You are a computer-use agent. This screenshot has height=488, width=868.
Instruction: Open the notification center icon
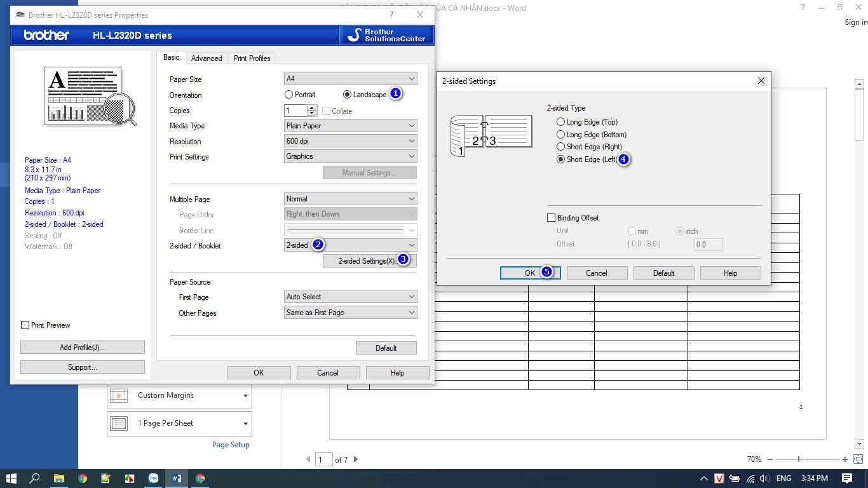846,478
